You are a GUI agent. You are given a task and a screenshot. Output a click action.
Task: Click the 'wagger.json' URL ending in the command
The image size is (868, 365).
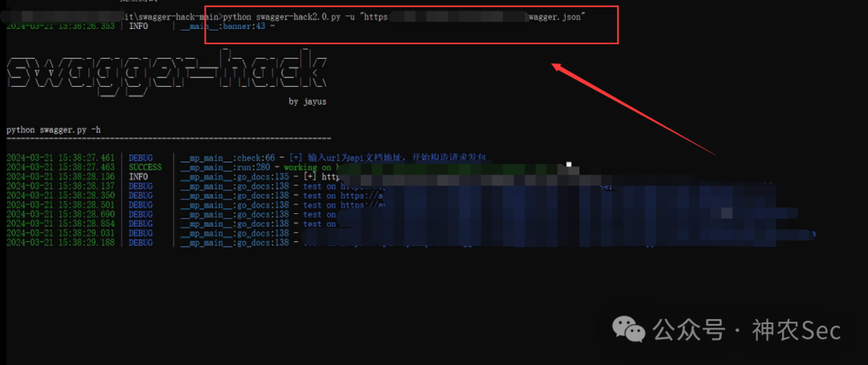(x=555, y=17)
